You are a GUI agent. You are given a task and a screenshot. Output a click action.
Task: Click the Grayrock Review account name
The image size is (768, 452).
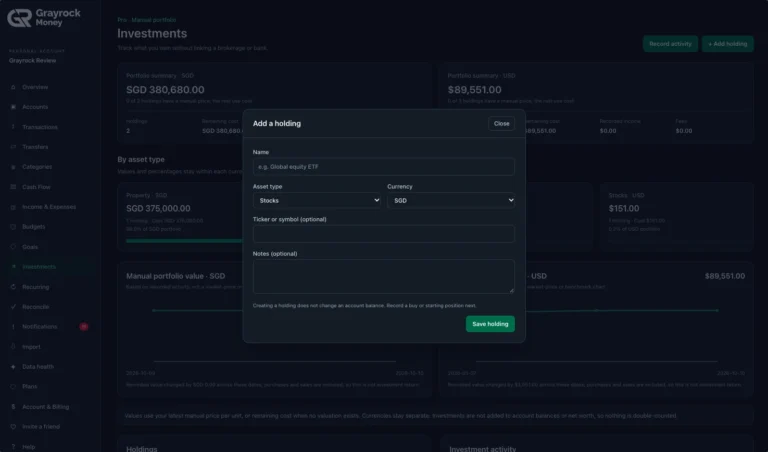pyautogui.click(x=32, y=61)
